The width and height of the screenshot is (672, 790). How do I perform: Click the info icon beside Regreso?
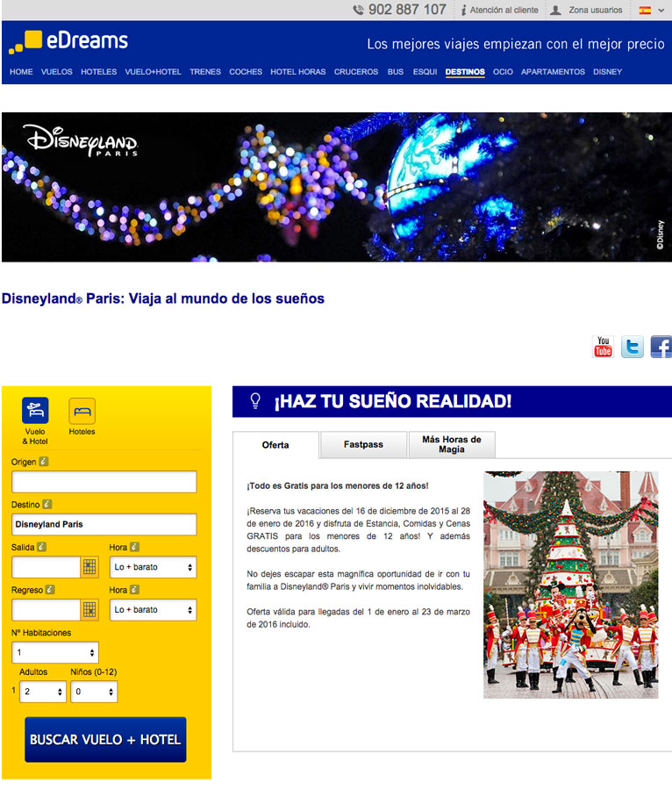[50, 590]
